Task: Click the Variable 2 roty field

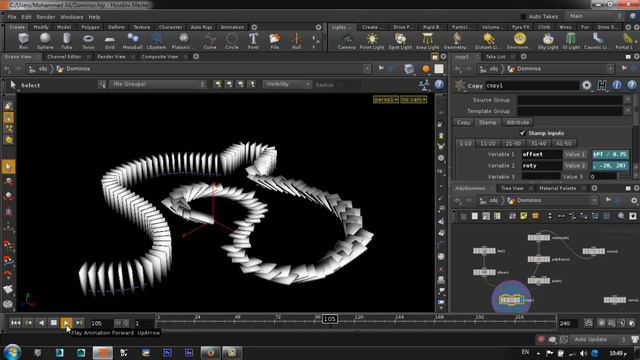Action: pyautogui.click(x=542, y=166)
